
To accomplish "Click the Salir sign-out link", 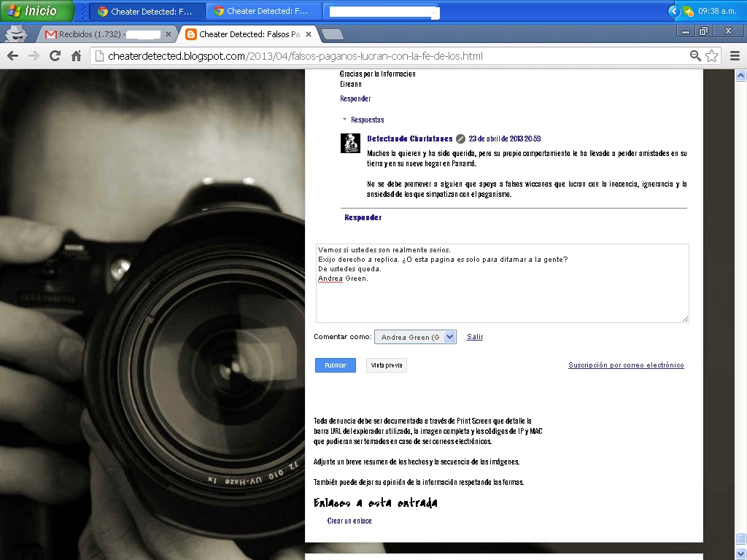I will [x=474, y=337].
